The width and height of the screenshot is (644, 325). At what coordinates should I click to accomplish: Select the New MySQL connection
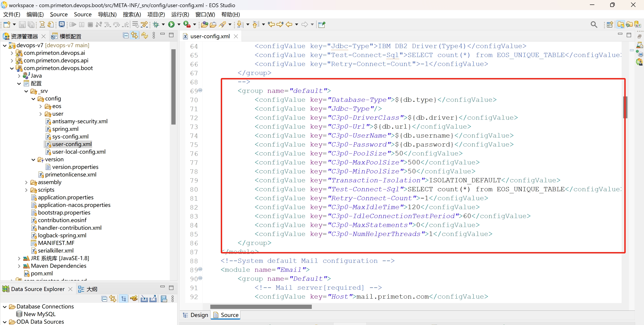click(40, 314)
